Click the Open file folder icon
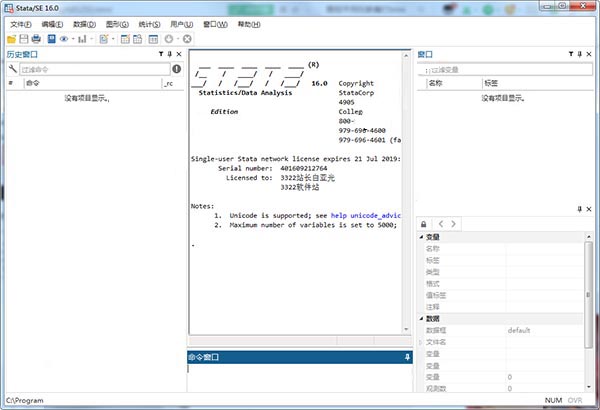 10,38
